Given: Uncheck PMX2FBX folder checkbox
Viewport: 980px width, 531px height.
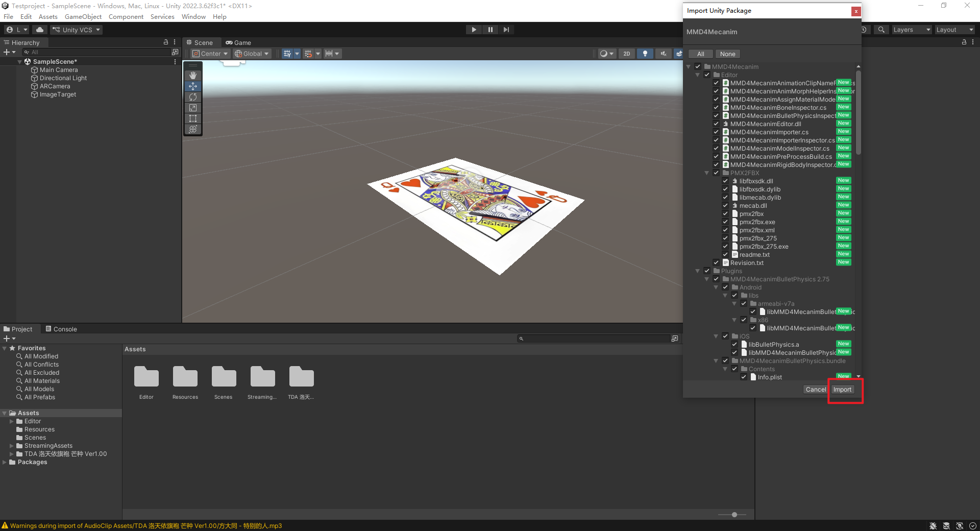Looking at the screenshot, I should tap(716, 173).
